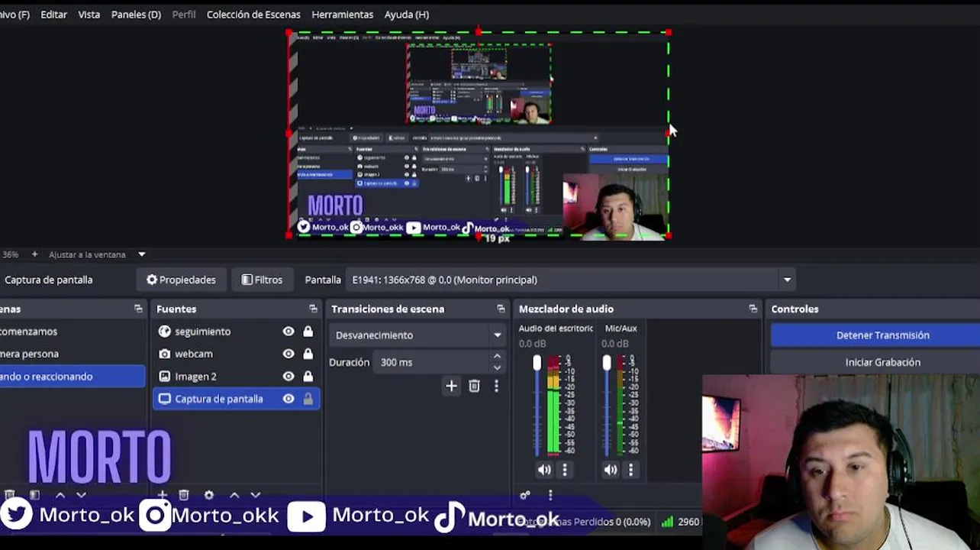Click the green connection strength bars
Image resolution: width=980 pixels, height=550 pixels.
[667, 522]
